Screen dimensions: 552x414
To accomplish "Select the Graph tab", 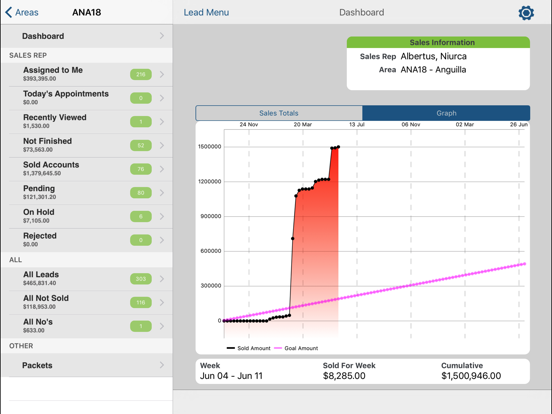I will [x=446, y=113].
